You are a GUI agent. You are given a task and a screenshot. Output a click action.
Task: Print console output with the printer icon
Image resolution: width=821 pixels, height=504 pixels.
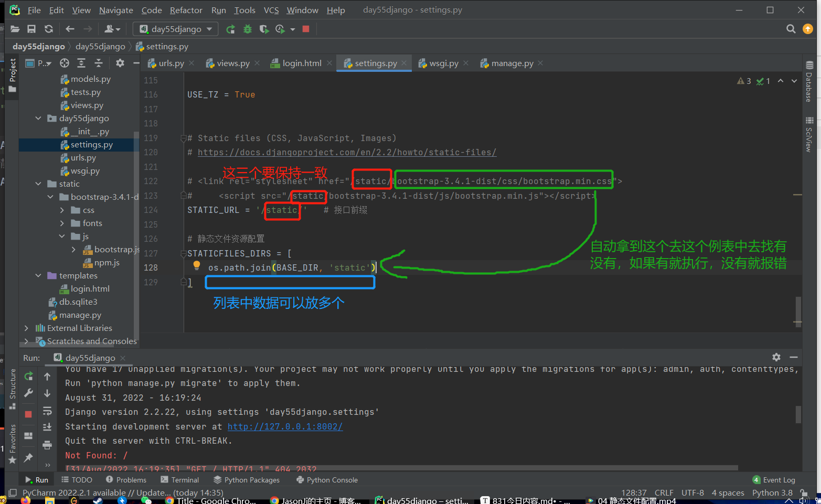[x=47, y=445]
